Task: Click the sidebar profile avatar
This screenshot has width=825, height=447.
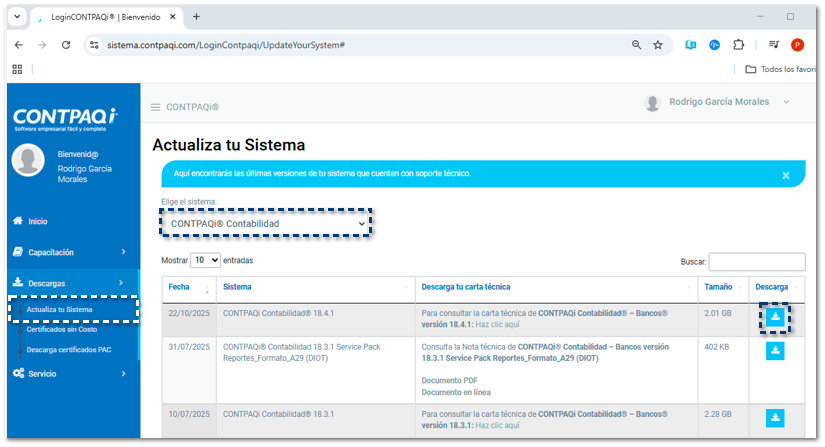Action: (x=28, y=160)
